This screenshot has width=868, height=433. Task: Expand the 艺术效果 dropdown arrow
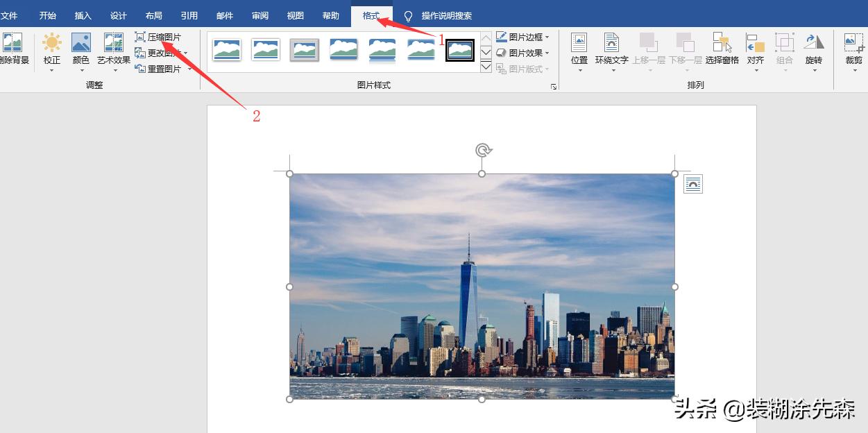[114, 70]
